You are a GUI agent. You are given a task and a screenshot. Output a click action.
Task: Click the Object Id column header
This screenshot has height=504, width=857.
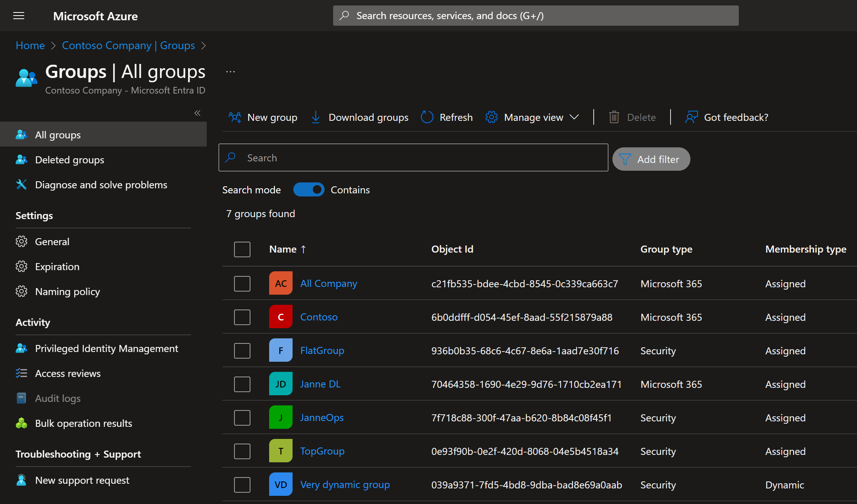point(452,249)
